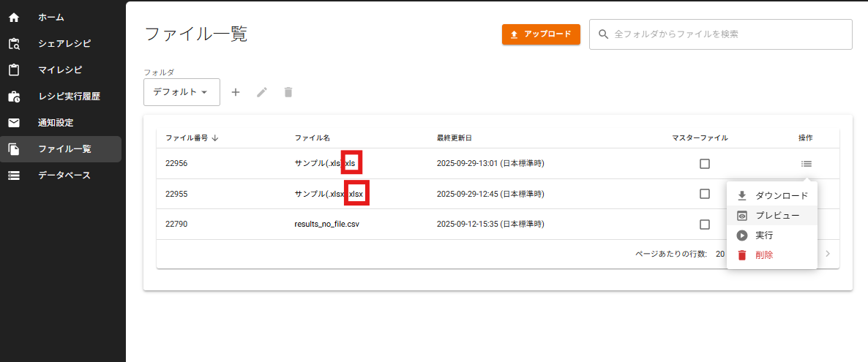Screen dimensions: 868x362
Task: Click the ファイル一覧 page heading
Action: [x=196, y=34]
